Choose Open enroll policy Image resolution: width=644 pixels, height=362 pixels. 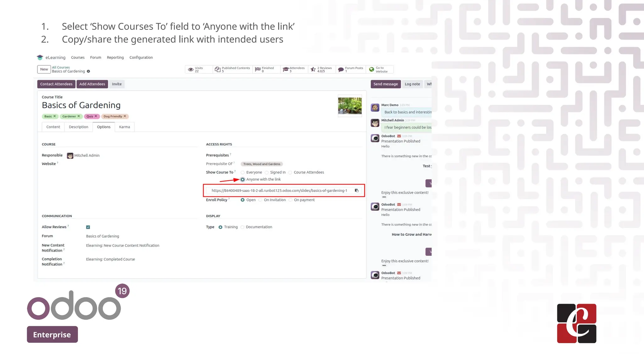coord(242,200)
